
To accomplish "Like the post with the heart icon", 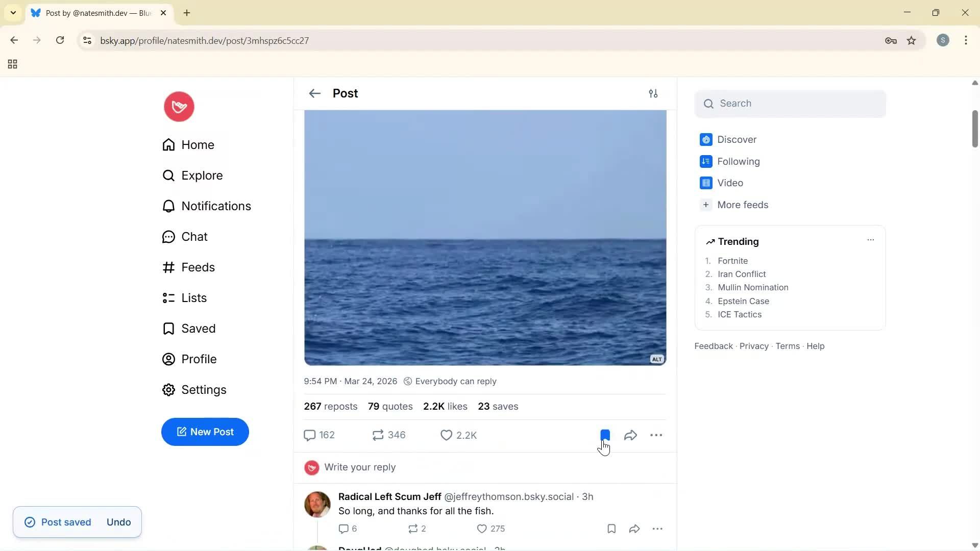I will point(446,435).
